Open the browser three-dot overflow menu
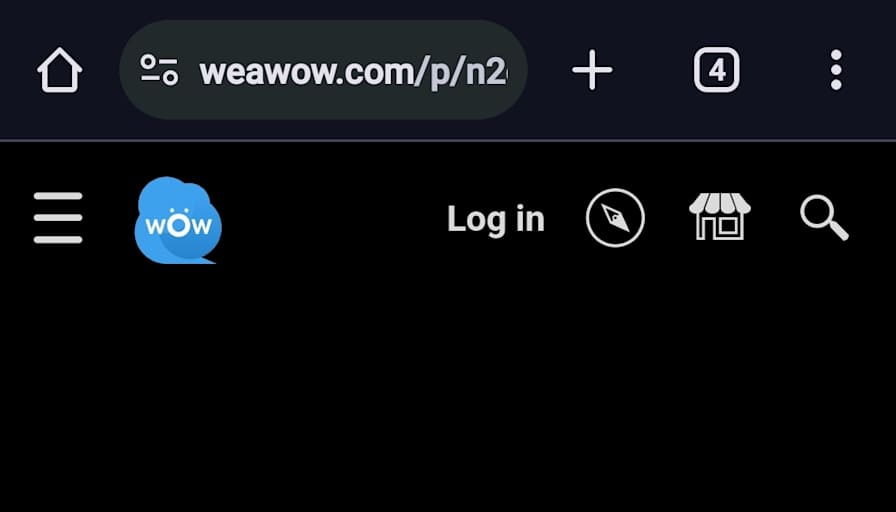Image resolution: width=896 pixels, height=512 pixels. click(836, 70)
